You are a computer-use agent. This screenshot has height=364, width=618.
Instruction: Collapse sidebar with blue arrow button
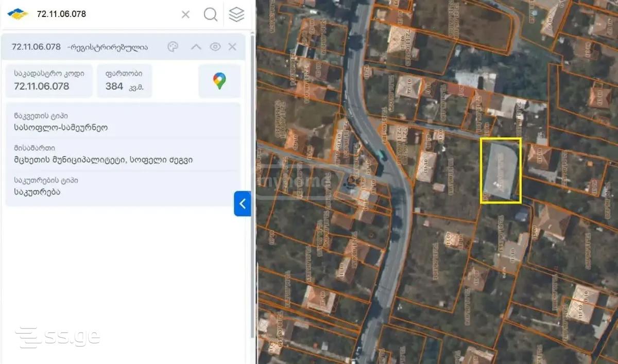(242, 203)
